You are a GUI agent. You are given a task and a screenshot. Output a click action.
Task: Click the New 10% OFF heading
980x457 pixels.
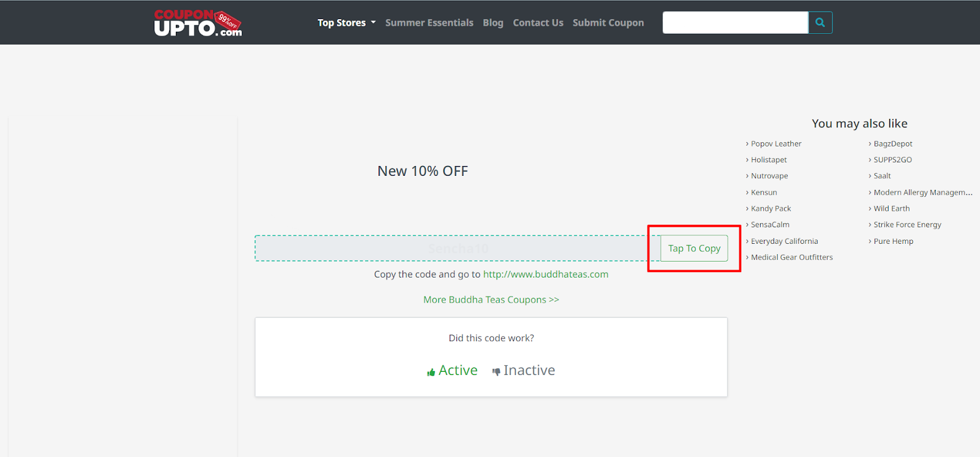tap(423, 171)
